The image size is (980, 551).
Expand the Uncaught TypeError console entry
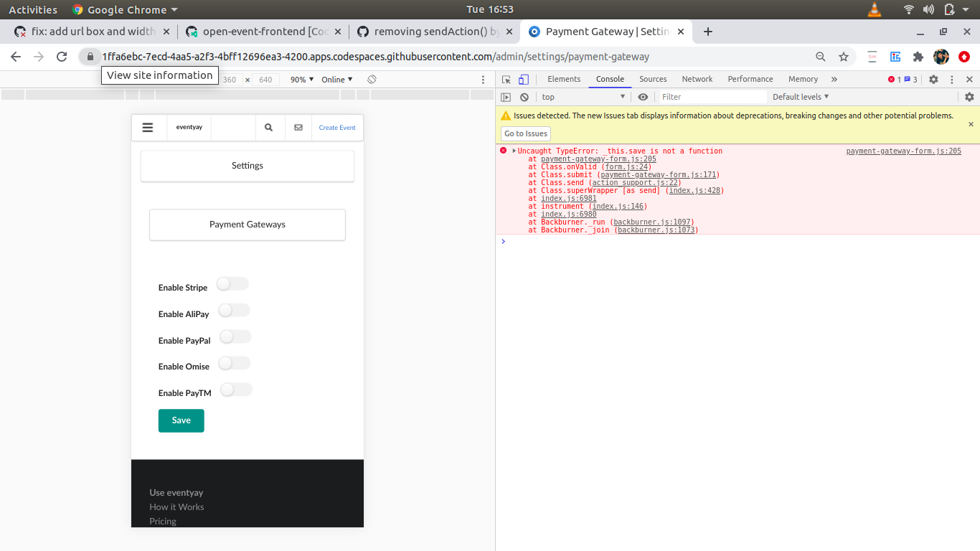(514, 151)
